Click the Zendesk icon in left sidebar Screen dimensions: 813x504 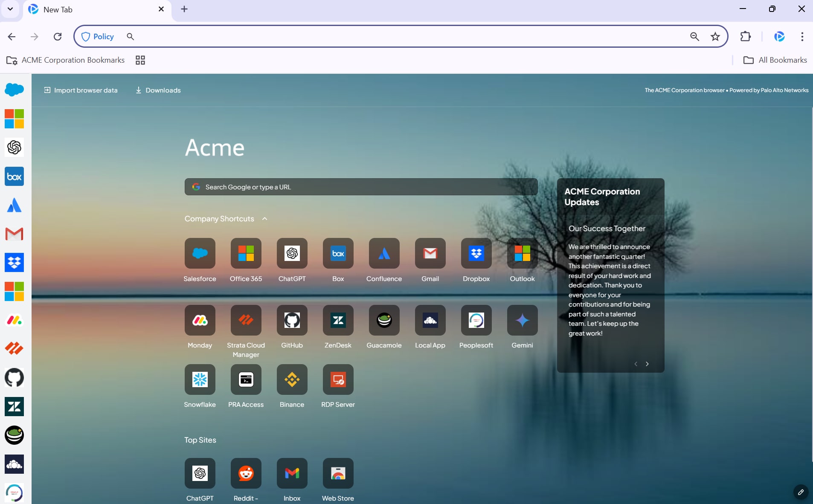14,406
